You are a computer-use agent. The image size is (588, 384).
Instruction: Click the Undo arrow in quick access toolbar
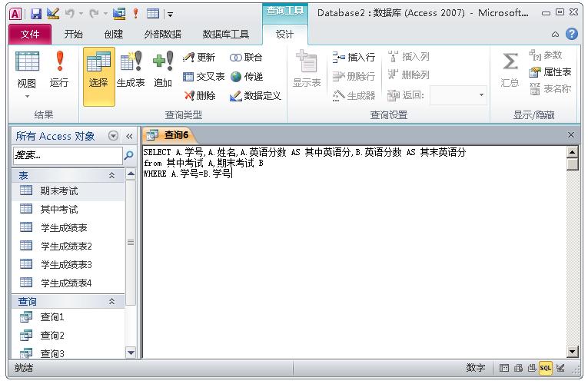click(70, 14)
